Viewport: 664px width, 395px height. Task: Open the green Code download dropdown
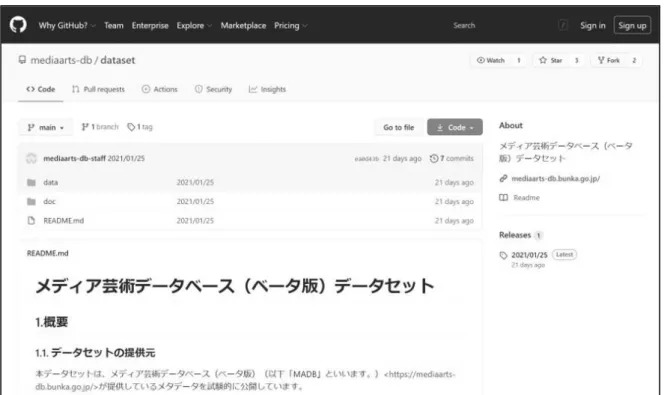click(x=455, y=127)
